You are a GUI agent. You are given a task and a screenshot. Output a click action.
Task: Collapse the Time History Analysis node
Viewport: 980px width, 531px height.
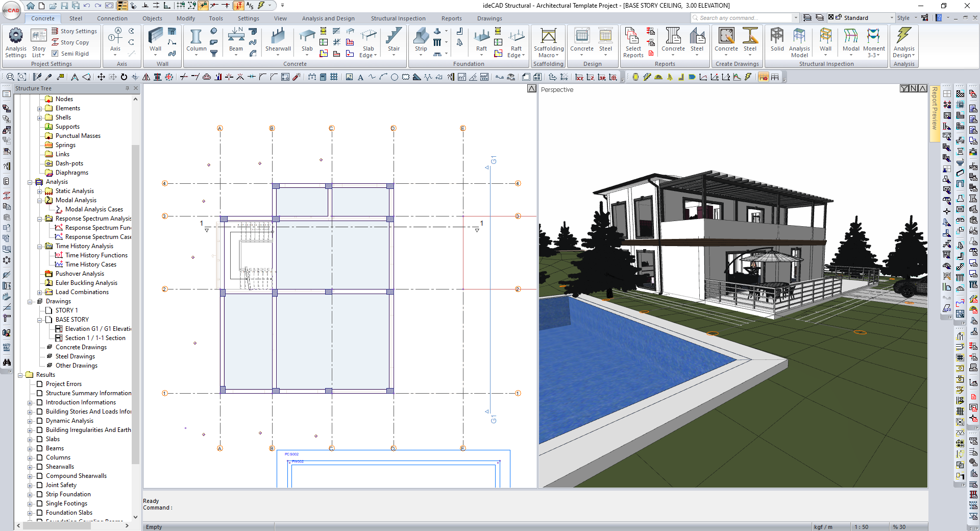tap(40, 246)
